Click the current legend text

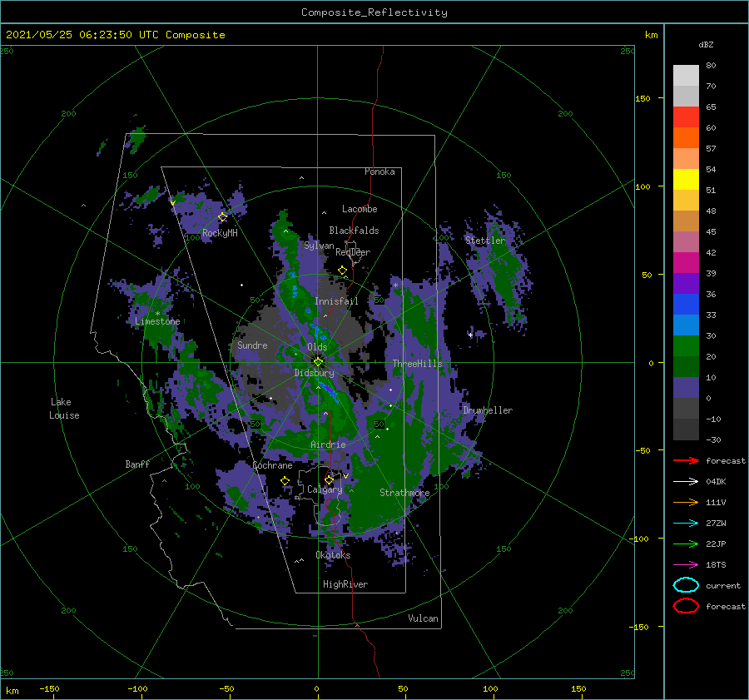point(723,585)
